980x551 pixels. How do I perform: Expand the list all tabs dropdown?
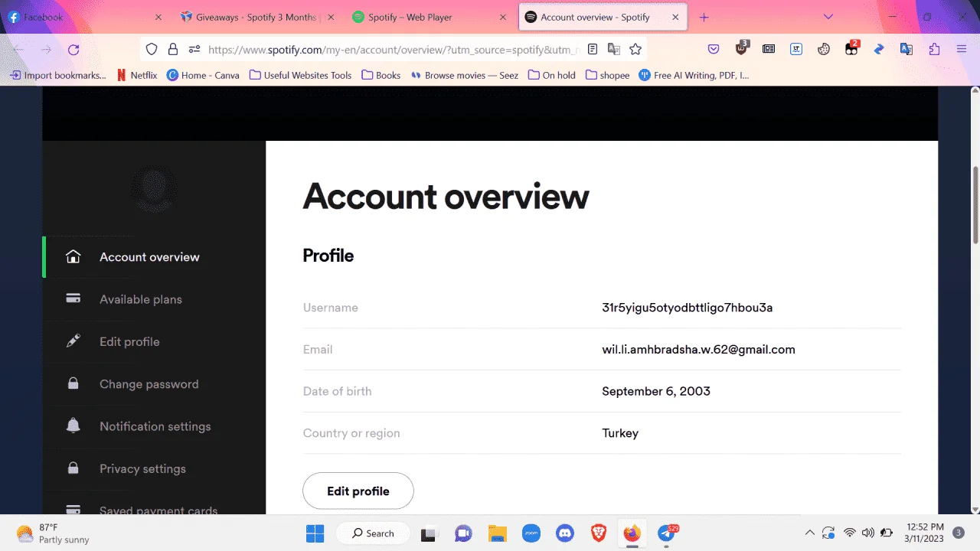click(x=828, y=17)
